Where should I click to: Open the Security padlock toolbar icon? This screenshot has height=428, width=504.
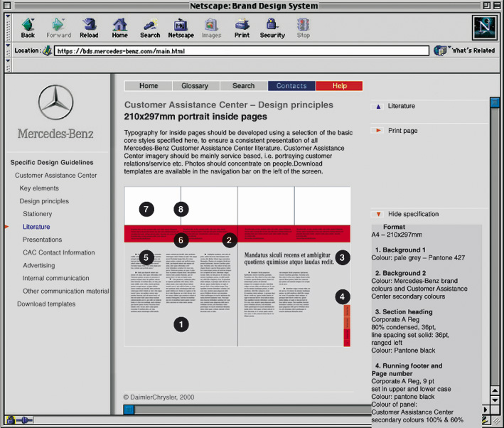[272, 24]
